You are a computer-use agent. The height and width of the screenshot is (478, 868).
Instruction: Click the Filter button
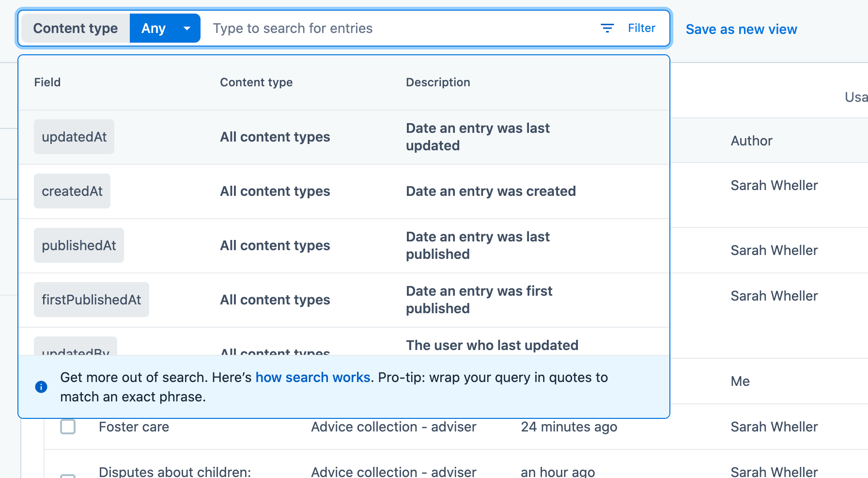coord(641,28)
